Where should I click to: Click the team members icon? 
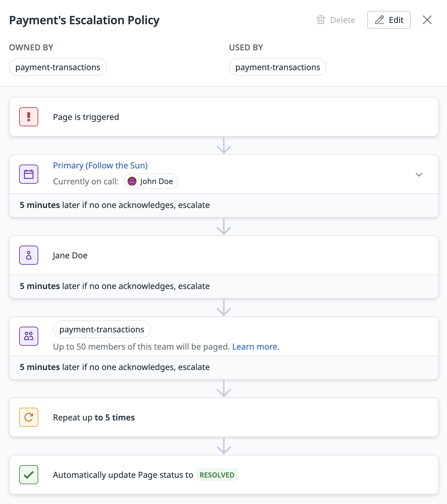pyautogui.click(x=29, y=336)
